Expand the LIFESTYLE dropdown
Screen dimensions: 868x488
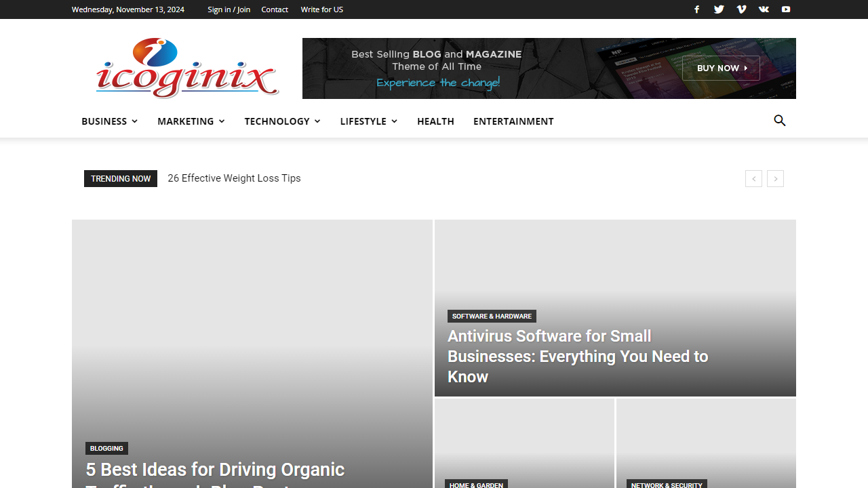click(368, 121)
